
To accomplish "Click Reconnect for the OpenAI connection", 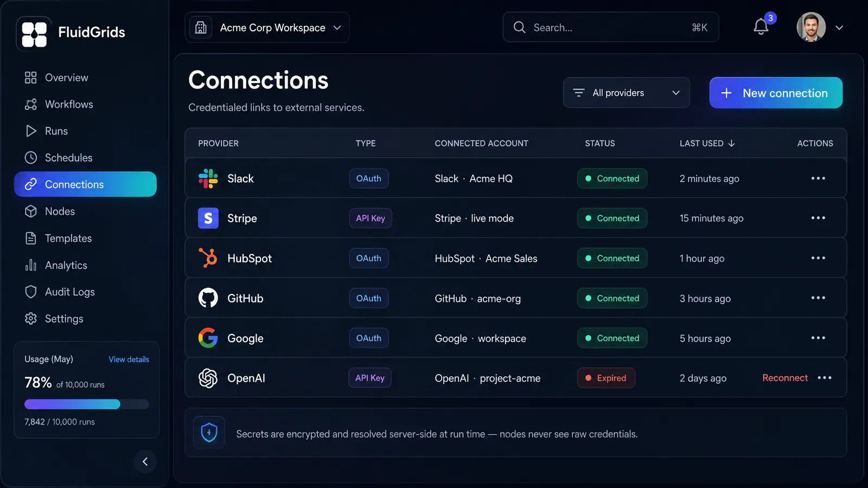I will click(785, 378).
